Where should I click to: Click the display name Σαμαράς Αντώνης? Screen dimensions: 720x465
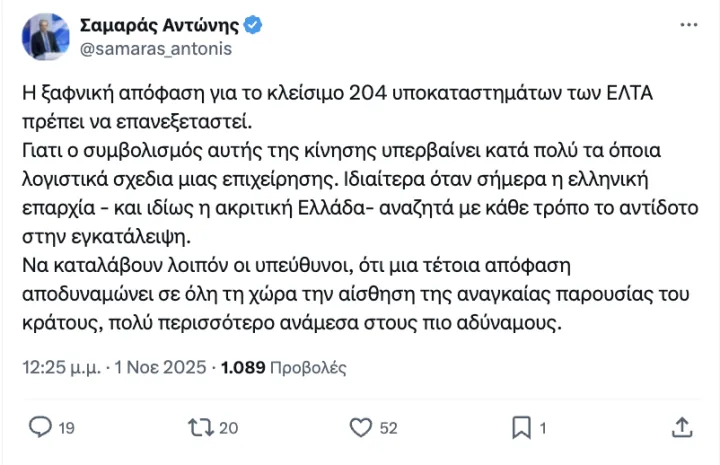coord(159,25)
